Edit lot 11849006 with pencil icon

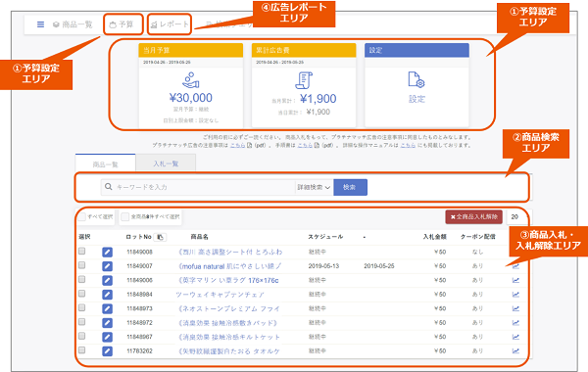(107, 281)
